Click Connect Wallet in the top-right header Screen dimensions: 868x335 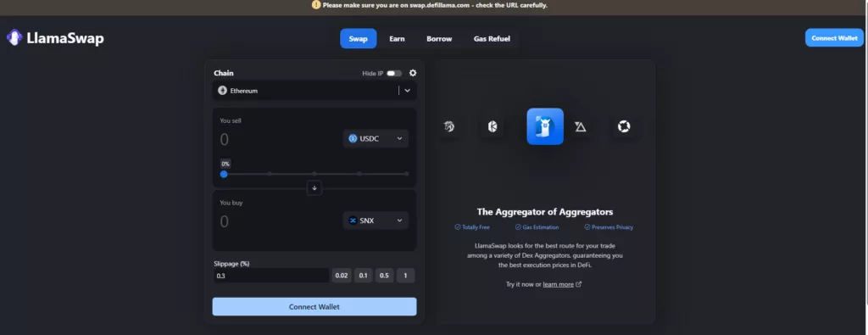[x=834, y=38]
